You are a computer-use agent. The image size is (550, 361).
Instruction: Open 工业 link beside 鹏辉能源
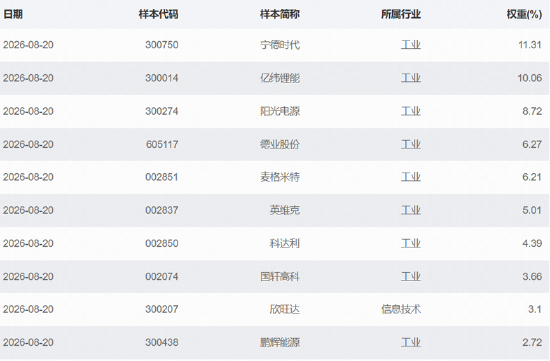[x=411, y=342]
